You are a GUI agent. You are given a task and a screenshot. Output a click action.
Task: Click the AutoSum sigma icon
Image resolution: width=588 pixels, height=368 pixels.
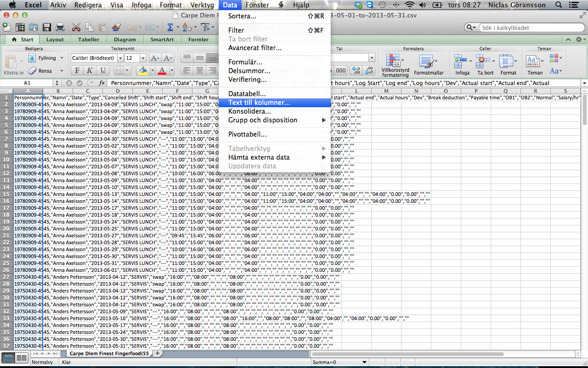pyautogui.click(x=170, y=27)
